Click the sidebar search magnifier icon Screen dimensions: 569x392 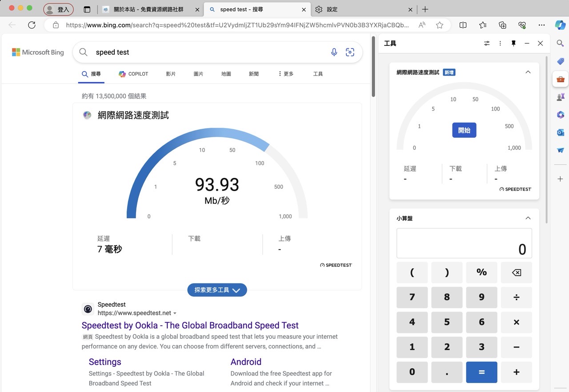(x=560, y=43)
